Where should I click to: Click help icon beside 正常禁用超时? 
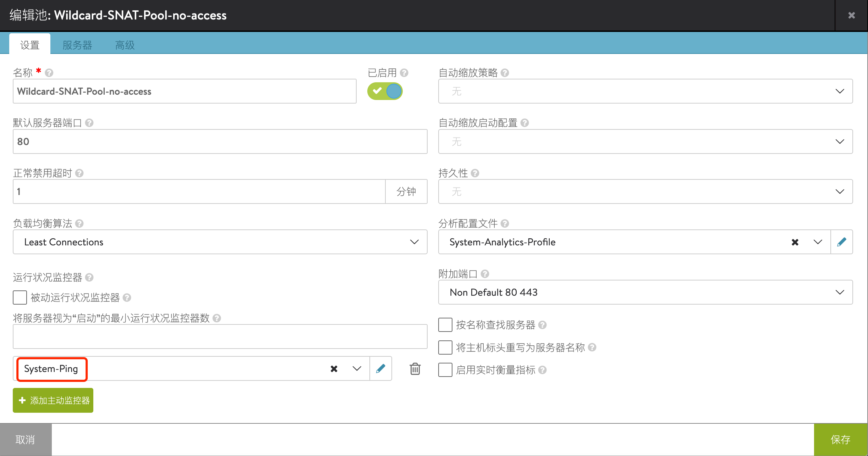79,173
